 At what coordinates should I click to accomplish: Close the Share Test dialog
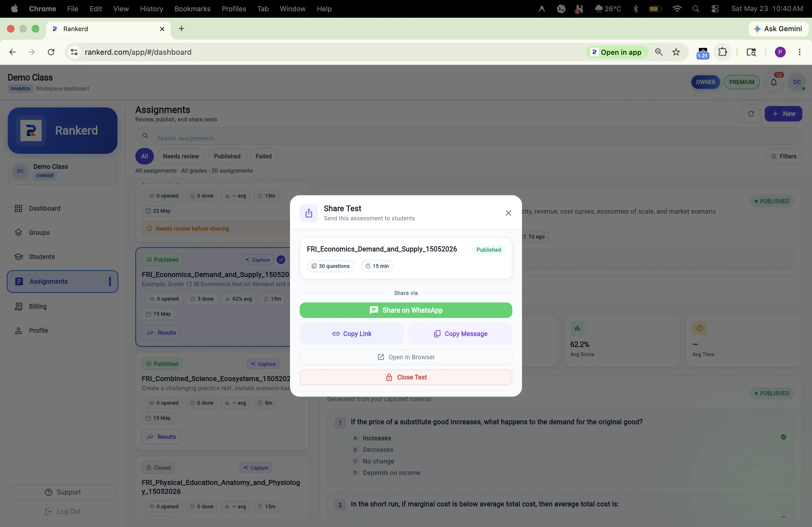pyautogui.click(x=508, y=213)
